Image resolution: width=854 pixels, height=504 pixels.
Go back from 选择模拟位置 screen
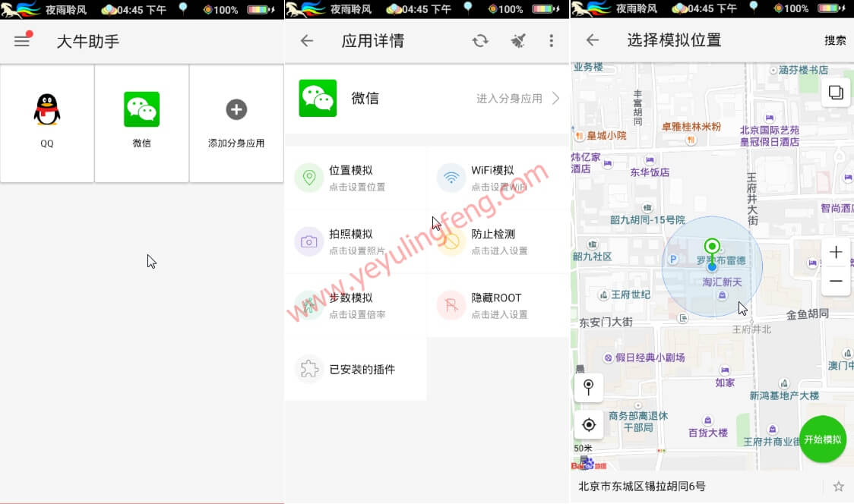[x=592, y=40]
